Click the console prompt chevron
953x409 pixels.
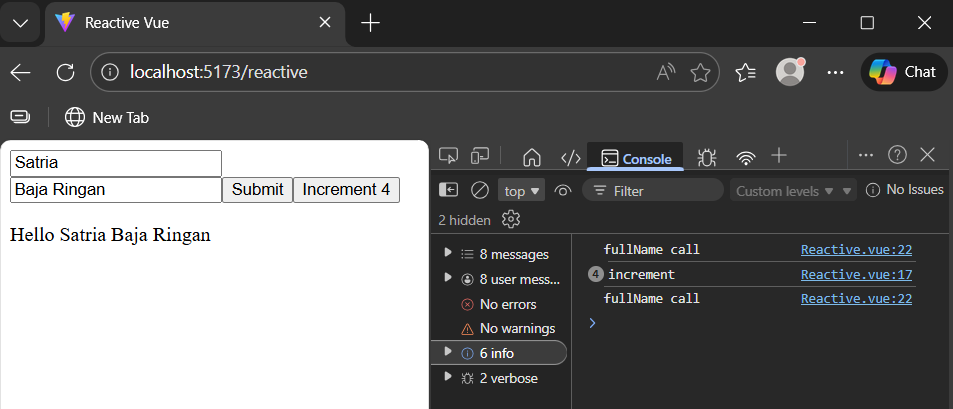tap(593, 323)
